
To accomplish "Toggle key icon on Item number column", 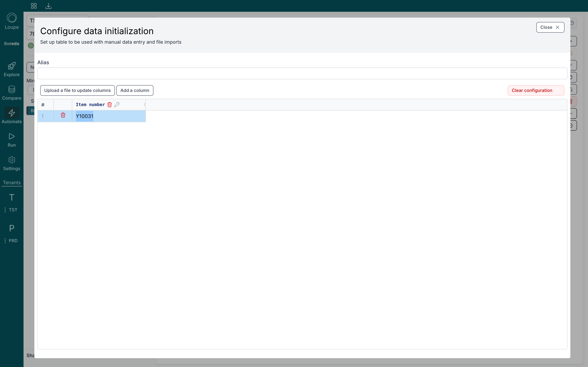I will coord(117,105).
